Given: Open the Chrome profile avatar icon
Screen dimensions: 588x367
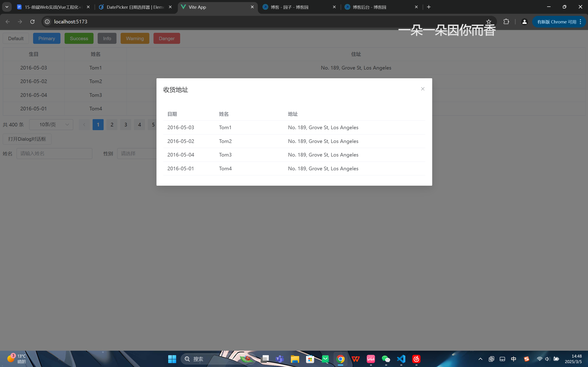Looking at the screenshot, I should click(524, 22).
